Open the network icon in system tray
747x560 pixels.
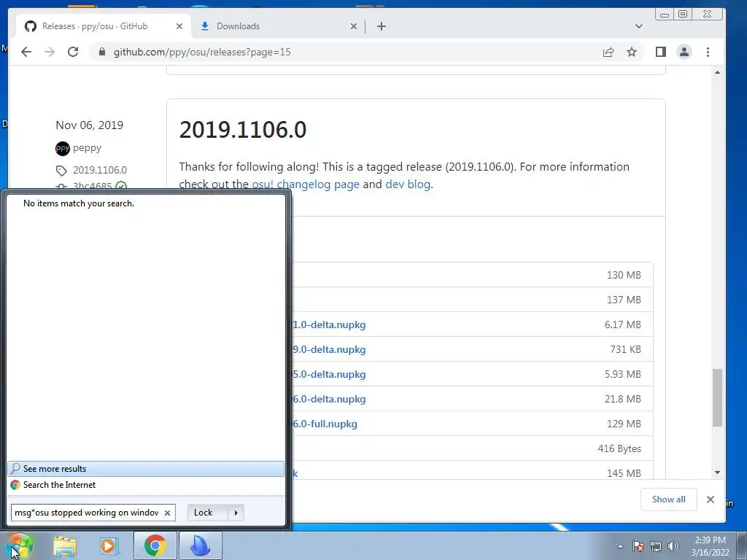click(x=656, y=546)
